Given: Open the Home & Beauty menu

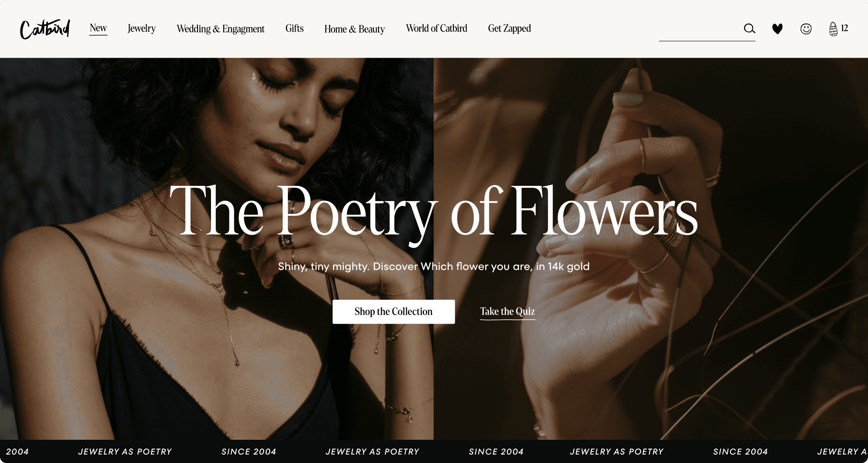Looking at the screenshot, I should tap(354, 28).
